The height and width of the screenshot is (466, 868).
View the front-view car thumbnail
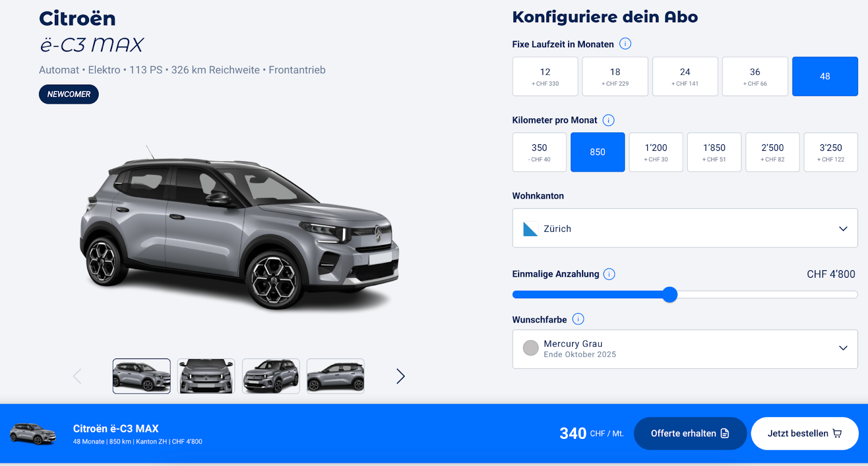(x=206, y=376)
